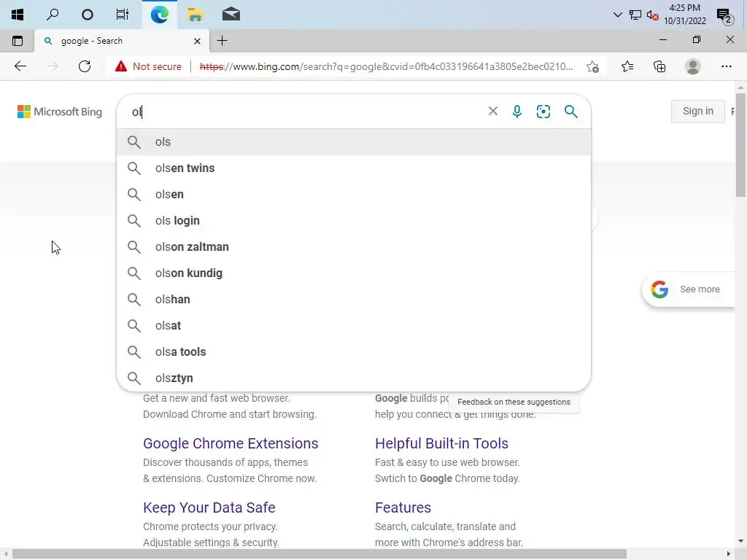This screenshot has width=747, height=560.
Task: Open the notification center icon
Action: coord(724,16)
